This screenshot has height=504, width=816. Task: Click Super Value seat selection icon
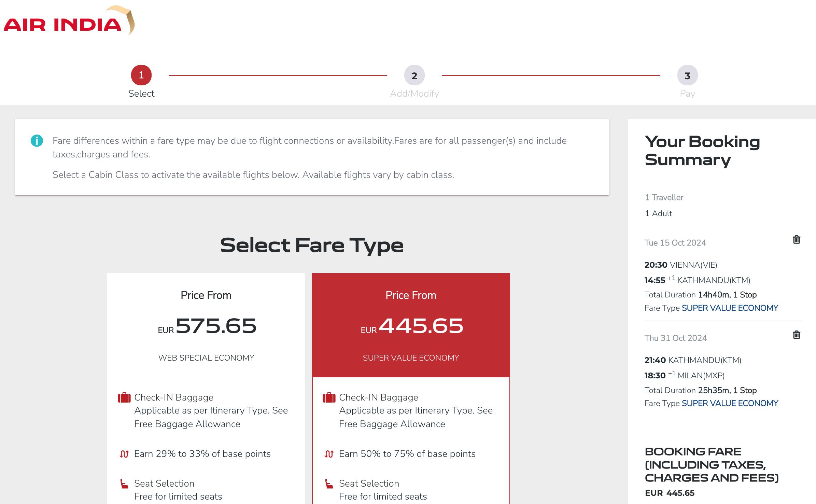(329, 484)
